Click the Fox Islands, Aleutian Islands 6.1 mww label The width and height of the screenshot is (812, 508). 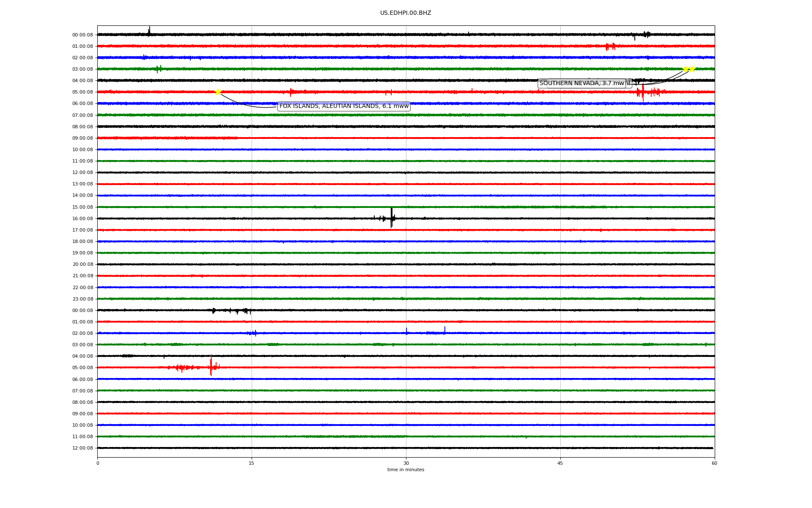[x=344, y=106]
